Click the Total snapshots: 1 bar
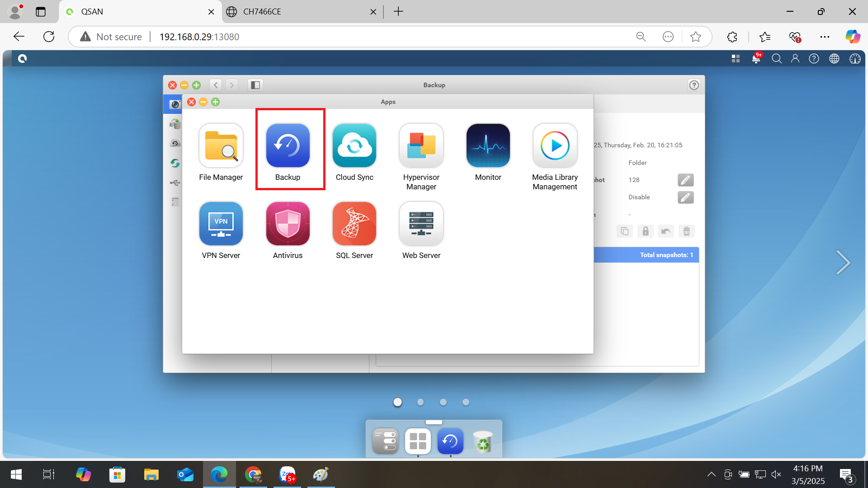This screenshot has width=868, height=488. pyautogui.click(x=646, y=255)
